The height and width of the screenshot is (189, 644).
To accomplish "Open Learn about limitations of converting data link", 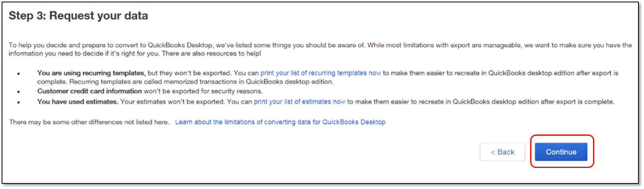I will 280,122.
